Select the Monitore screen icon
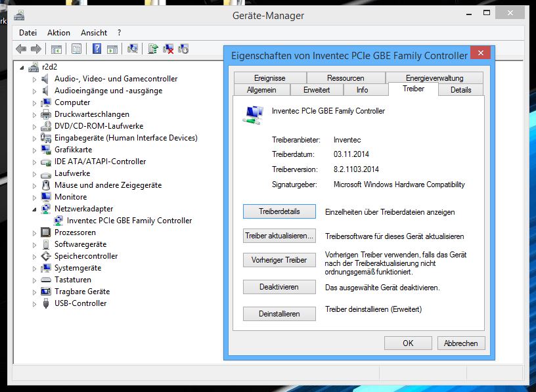This screenshot has height=392, width=536. pyautogui.click(x=46, y=197)
